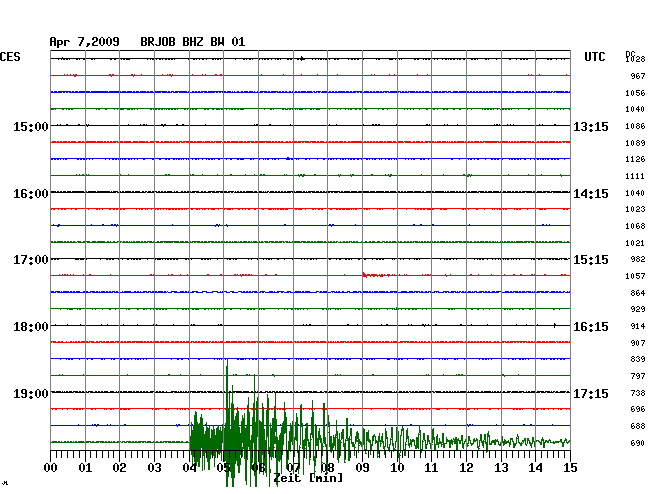Screen dimensions: 650x494
Task: Click the date label 'Apr 7,2009'
Action: (85, 42)
